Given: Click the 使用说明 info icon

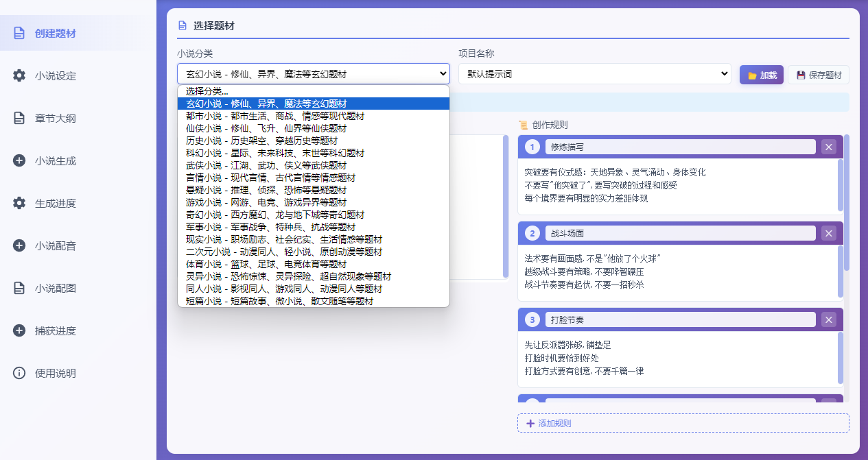Looking at the screenshot, I should (x=19, y=373).
